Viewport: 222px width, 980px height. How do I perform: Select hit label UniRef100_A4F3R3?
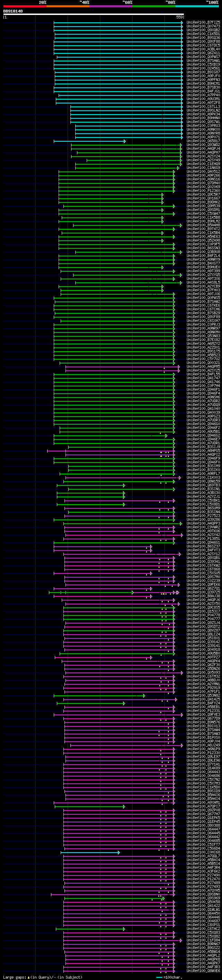pyautogui.click(x=203, y=967)
